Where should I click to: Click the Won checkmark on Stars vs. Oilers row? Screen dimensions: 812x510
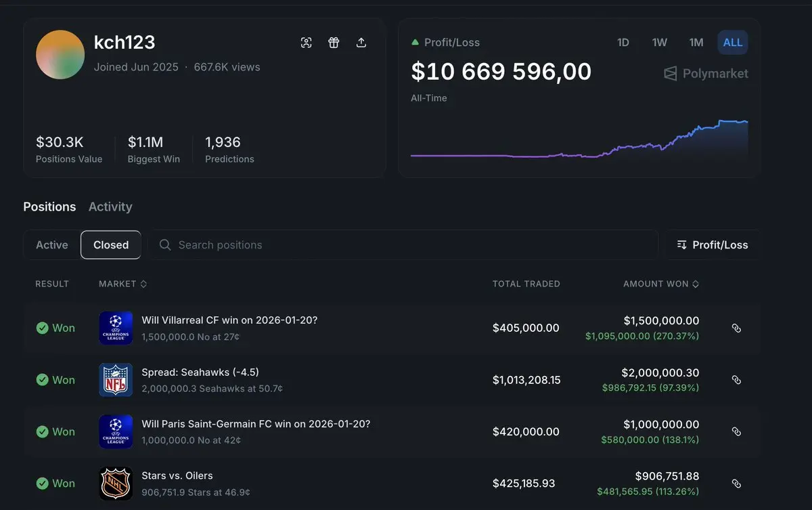(42, 484)
